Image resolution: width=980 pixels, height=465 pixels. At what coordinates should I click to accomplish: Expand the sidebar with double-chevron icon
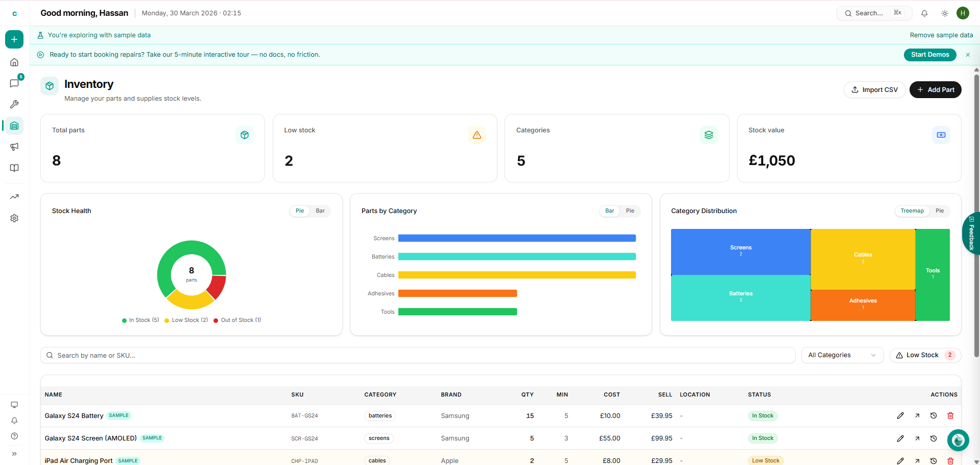point(14,454)
